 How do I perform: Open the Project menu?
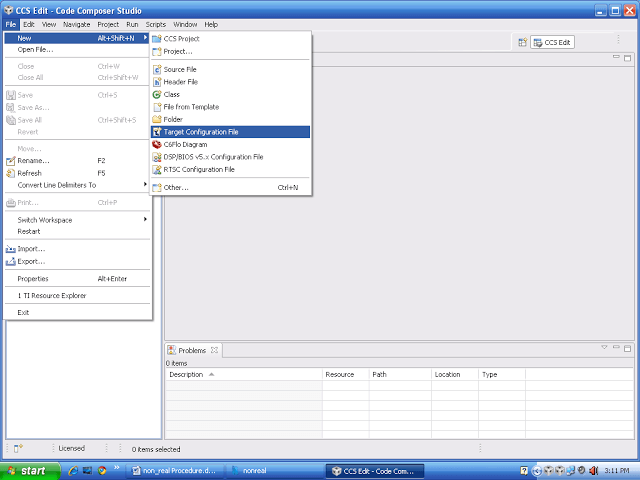(x=108, y=24)
